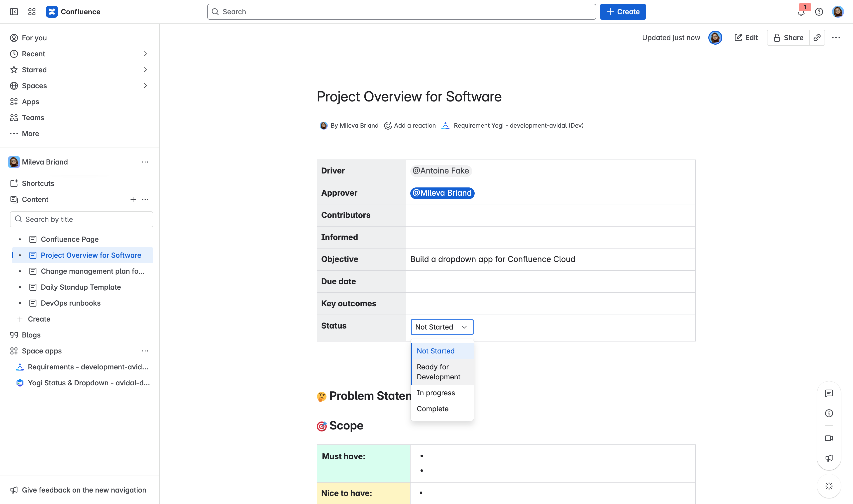Collapse the sidebar with the panel icon

14,11
